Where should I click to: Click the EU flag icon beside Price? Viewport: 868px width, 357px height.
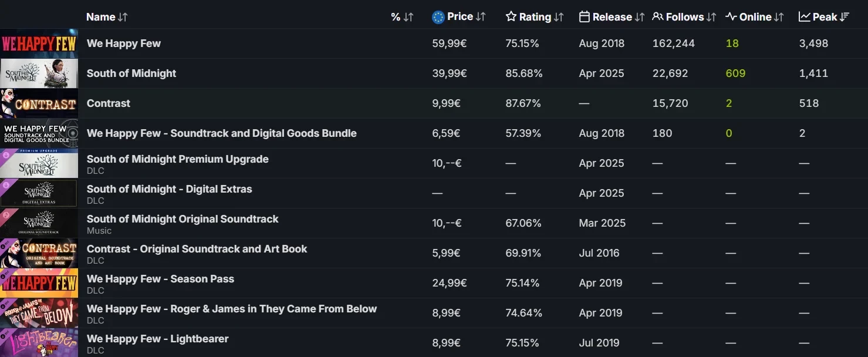438,17
